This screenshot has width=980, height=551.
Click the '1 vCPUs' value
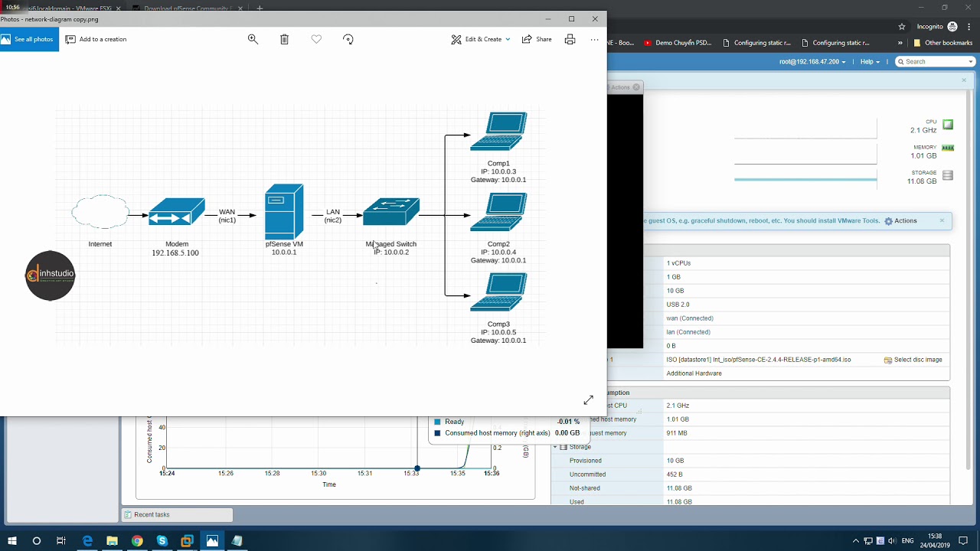point(678,263)
